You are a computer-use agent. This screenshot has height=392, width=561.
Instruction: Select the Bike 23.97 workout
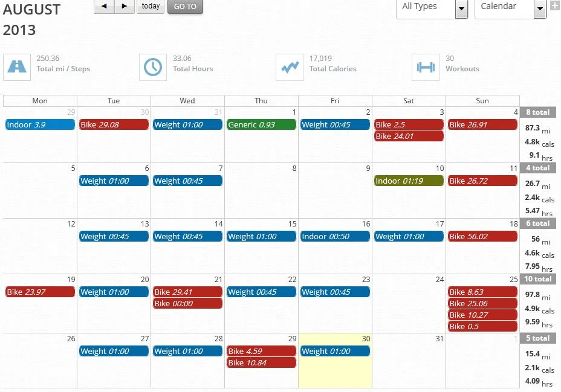(40, 292)
